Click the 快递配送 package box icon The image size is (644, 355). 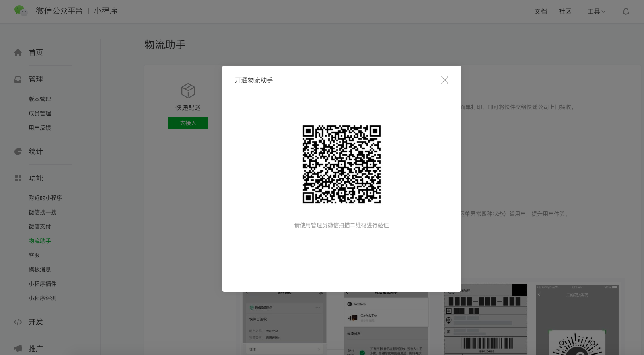(188, 91)
